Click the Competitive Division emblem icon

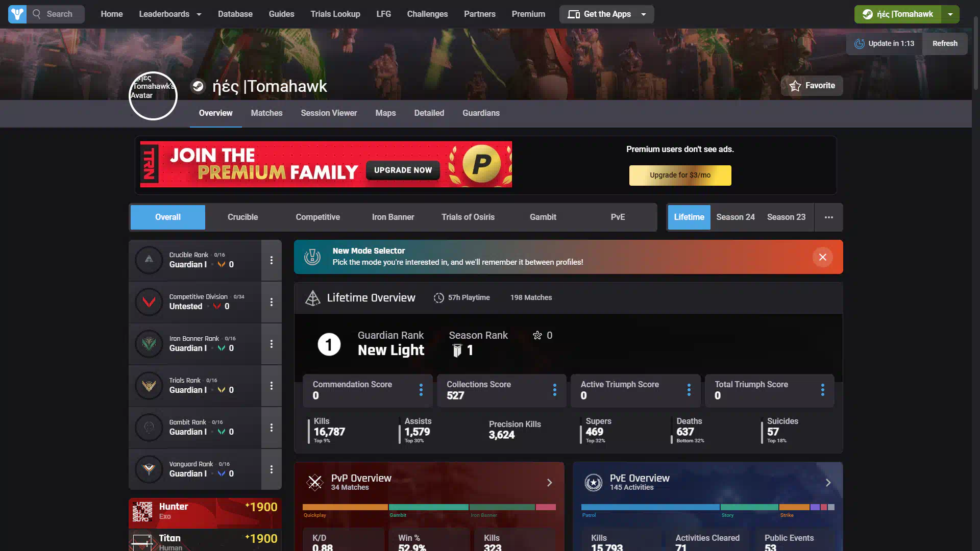click(x=149, y=302)
